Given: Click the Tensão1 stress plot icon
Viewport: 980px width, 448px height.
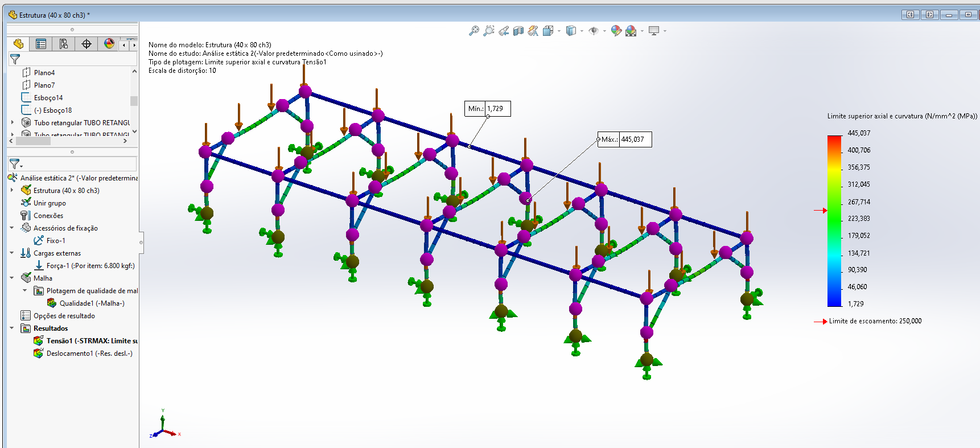Looking at the screenshot, I should pos(39,340).
